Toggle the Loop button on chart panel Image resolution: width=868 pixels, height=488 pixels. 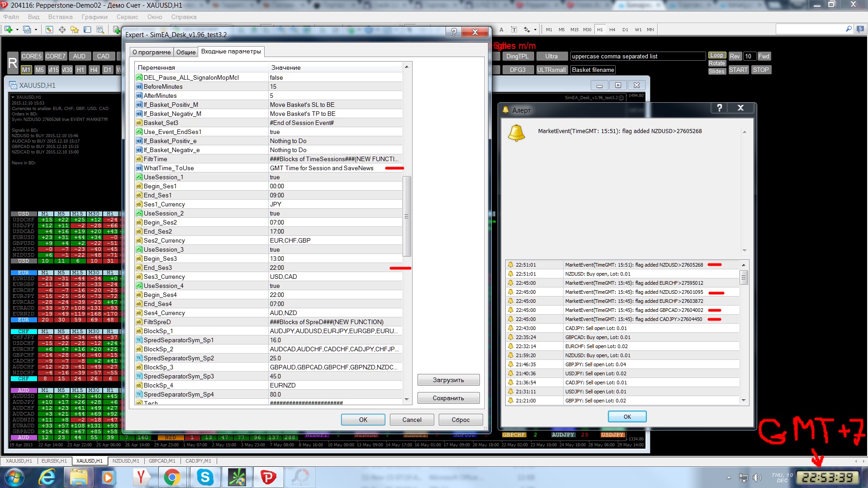tap(717, 55)
